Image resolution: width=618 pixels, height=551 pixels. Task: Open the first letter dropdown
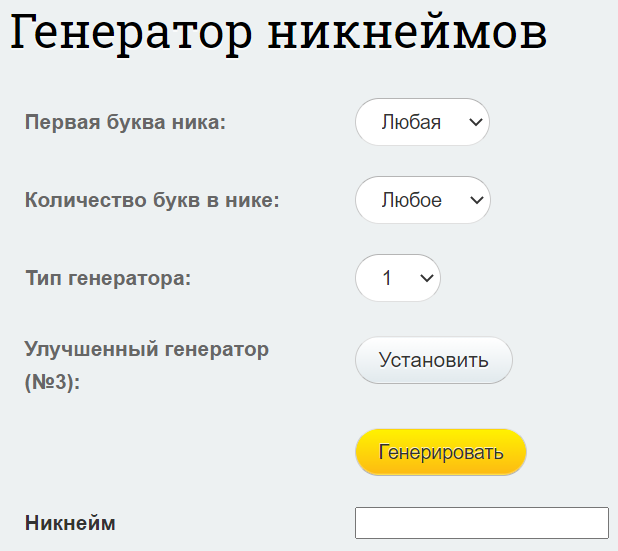422,122
